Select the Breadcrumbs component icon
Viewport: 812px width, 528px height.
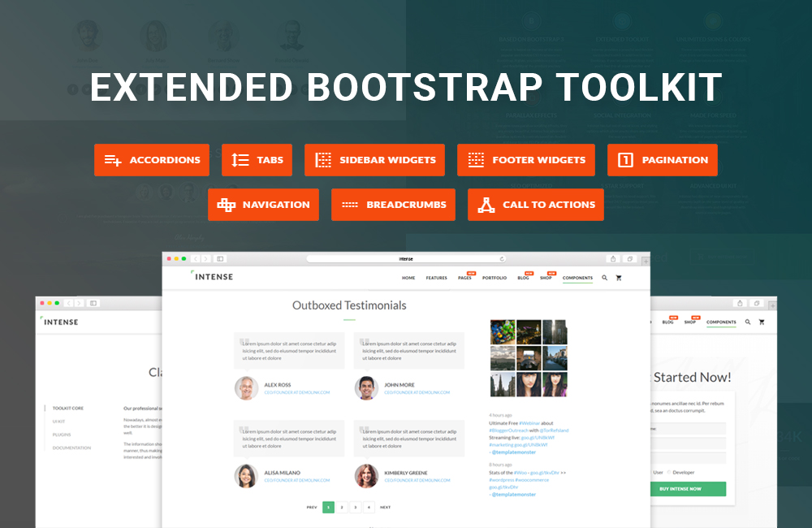[351, 204]
